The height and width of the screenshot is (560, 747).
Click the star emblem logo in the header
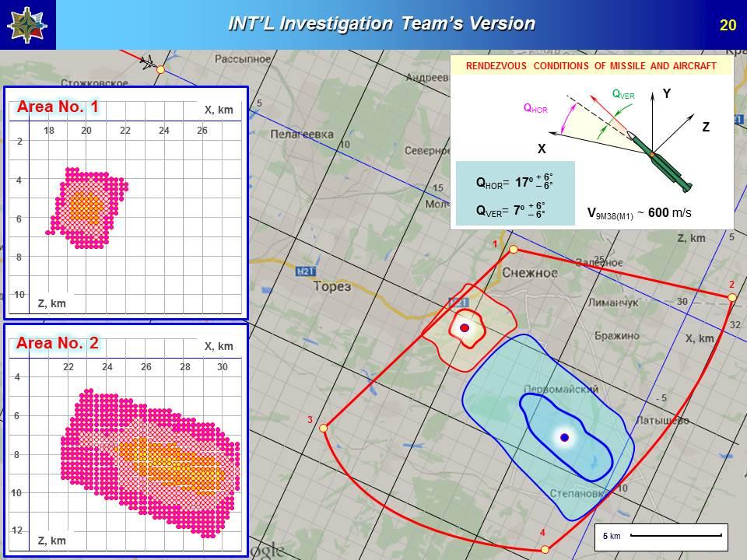[x=27, y=25]
